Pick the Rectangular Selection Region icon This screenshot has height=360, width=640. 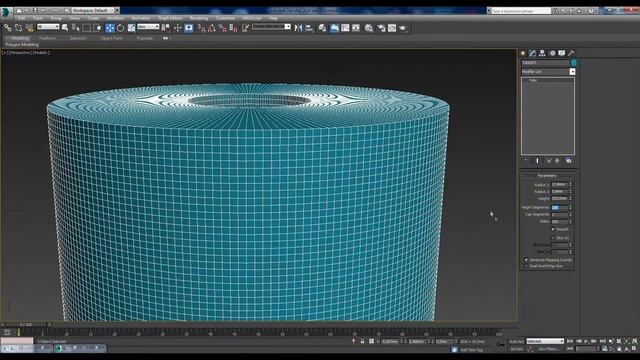[x=87, y=28]
